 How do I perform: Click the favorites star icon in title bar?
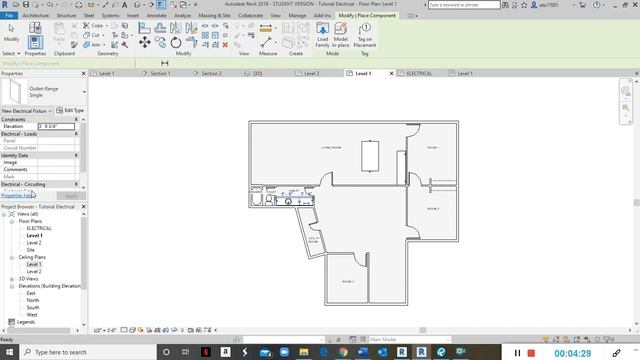point(524,5)
